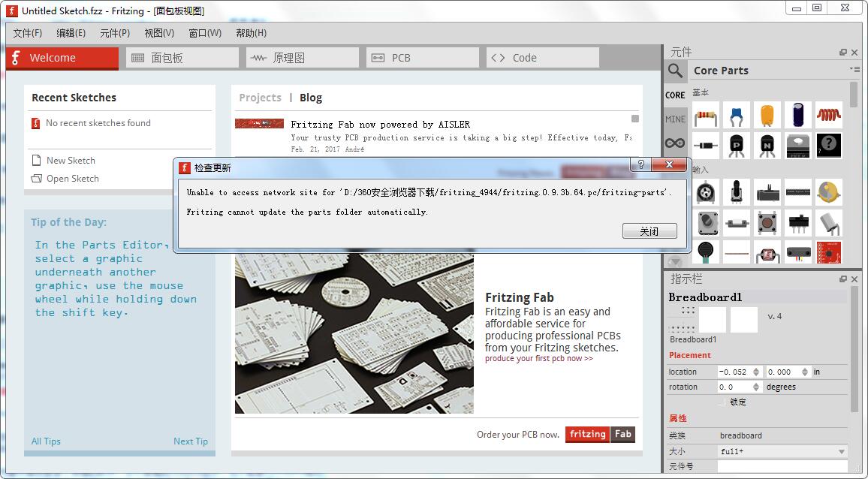
Task: Click the help question mark in 检查更新 dialog
Action: 641,164
